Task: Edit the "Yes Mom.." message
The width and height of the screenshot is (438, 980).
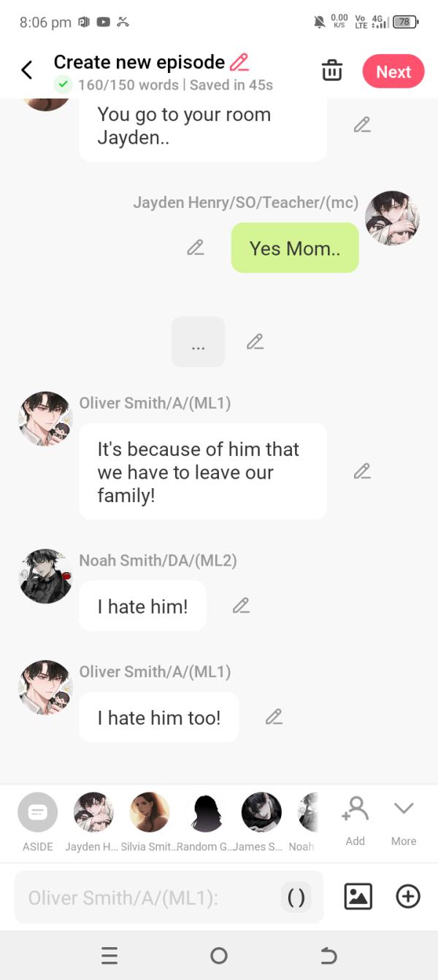Action: (x=195, y=248)
